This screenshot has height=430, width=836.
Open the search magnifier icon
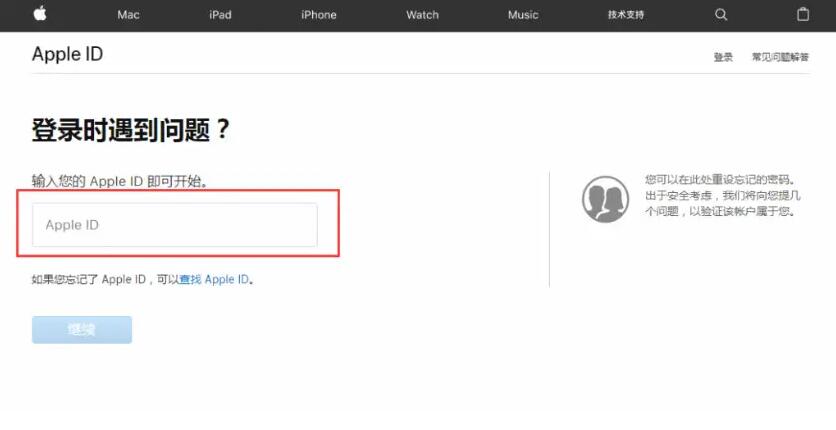pos(721,15)
